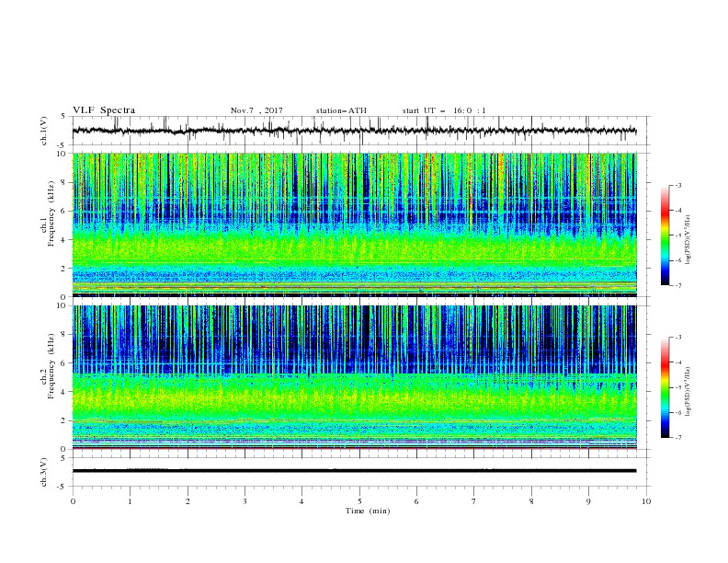Click the time axis tick label "7"
Screen dimensions: 728x563
[x=474, y=501]
